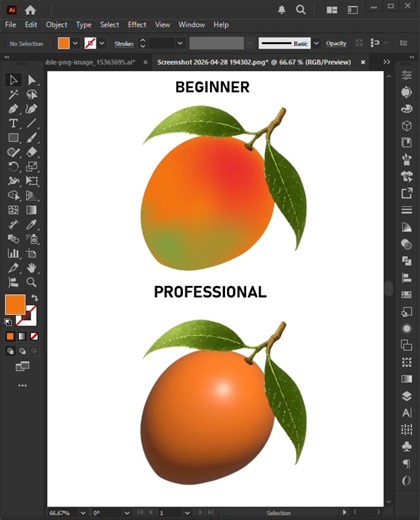
Task: Open notifications bell
Action: (x=282, y=10)
